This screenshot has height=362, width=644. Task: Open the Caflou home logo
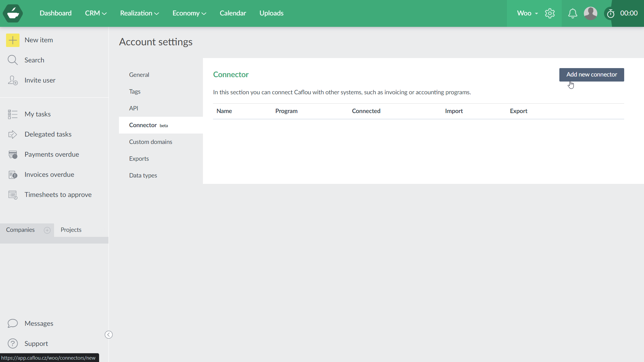pos(13,13)
